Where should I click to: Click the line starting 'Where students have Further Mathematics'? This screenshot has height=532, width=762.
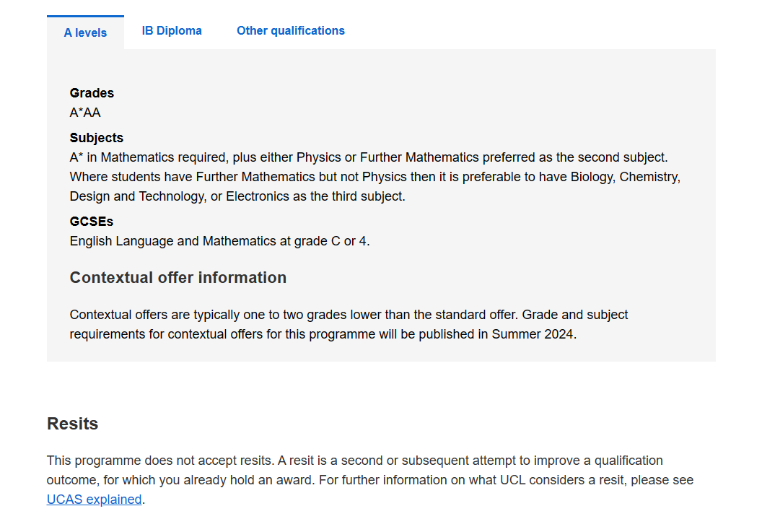(375, 177)
